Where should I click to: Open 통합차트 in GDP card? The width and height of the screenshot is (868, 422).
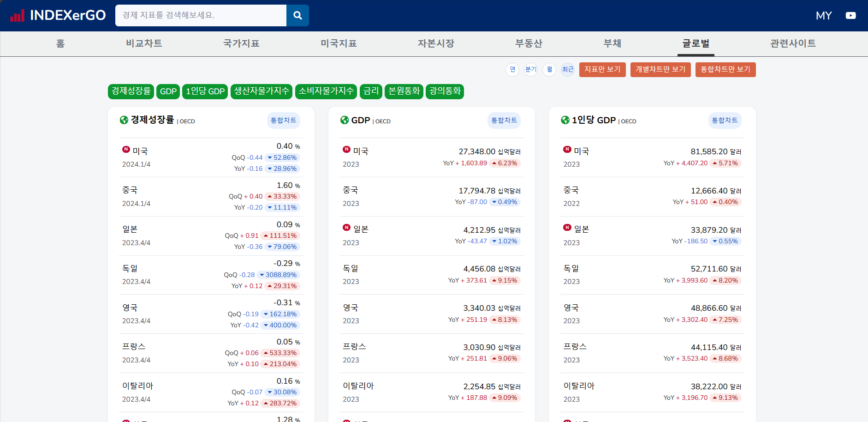coord(504,121)
